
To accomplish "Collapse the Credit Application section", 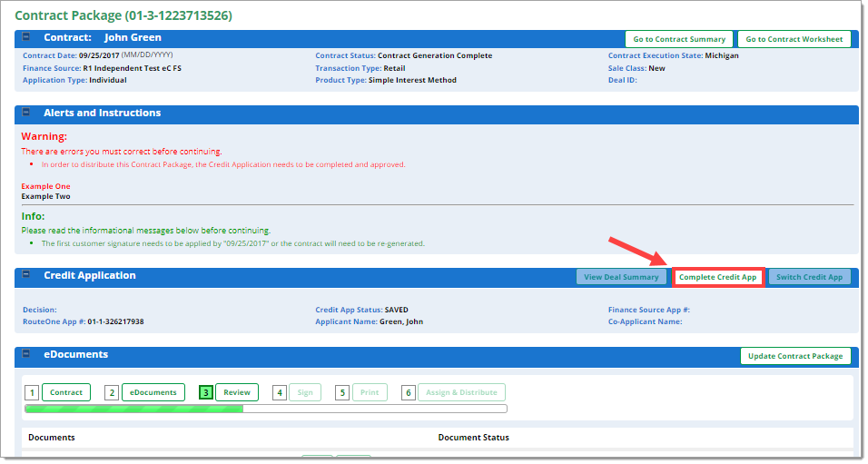I will (26, 275).
